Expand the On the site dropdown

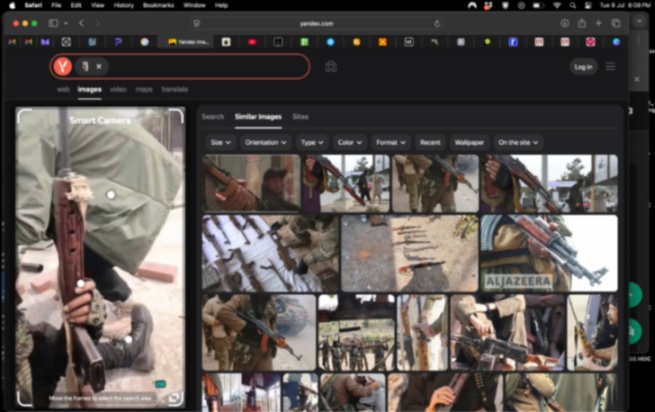click(518, 142)
